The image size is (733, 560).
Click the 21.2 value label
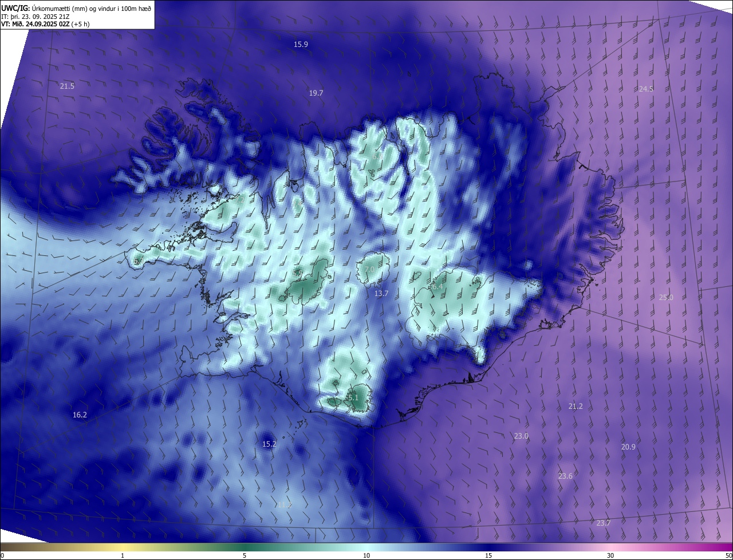click(576, 406)
